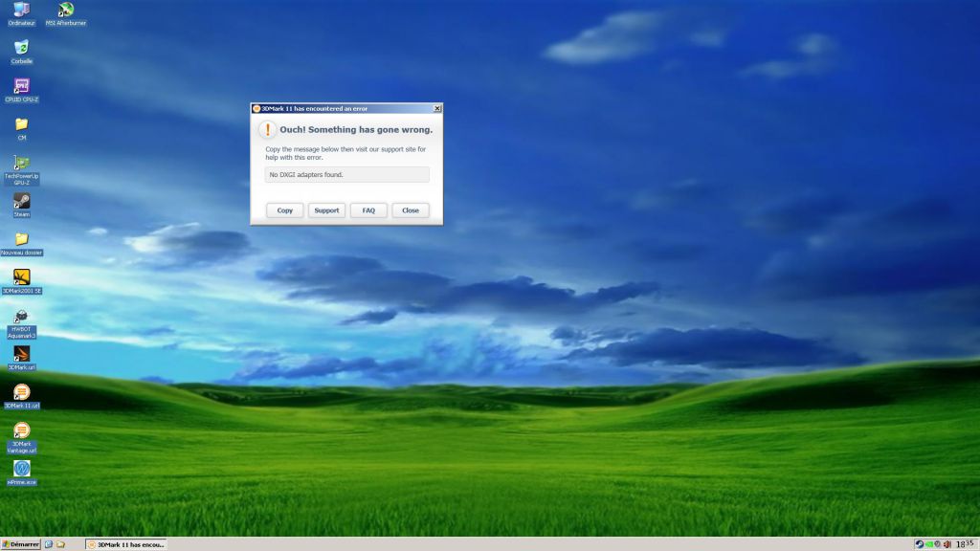Select the CM folder on desktop
The width and height of the screenshot is (980, 551).
(21, 129)
